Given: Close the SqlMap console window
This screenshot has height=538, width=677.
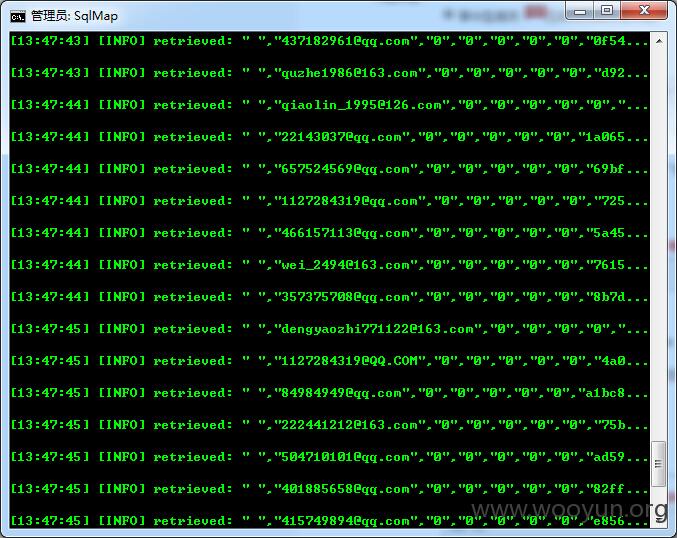Looking at the screenshot, I should pos(644,11).
